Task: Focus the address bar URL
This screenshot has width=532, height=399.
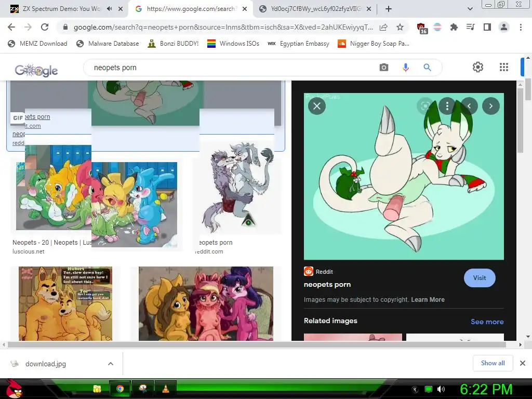Action: [x=223, y=27]
